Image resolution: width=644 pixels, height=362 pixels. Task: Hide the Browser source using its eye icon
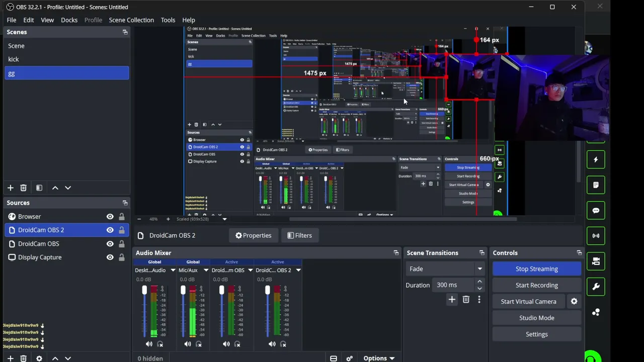110,217
